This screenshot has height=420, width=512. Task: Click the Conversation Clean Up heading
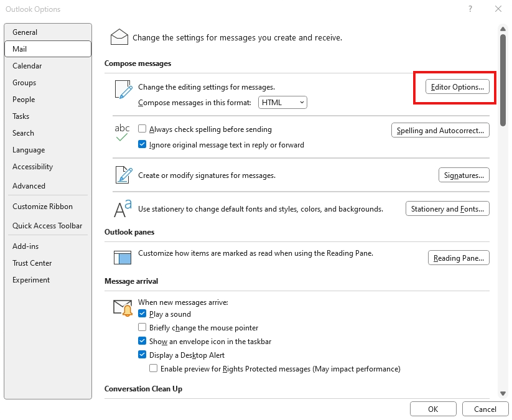tap(143, 389)
